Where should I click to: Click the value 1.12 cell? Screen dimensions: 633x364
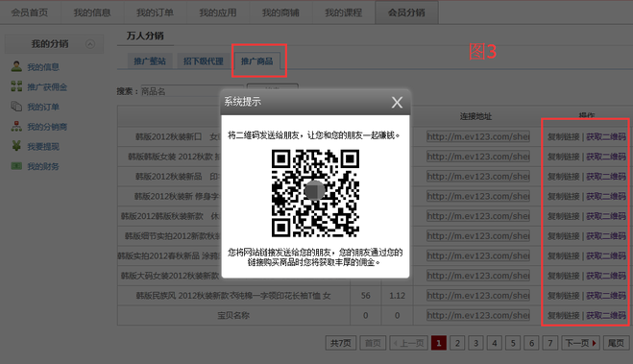[x=398, y=296]
